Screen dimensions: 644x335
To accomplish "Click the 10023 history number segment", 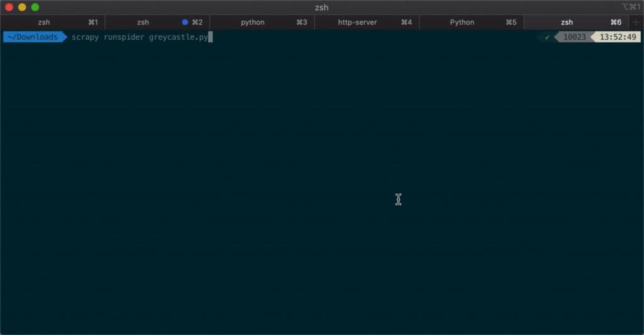I will (574, 37).
